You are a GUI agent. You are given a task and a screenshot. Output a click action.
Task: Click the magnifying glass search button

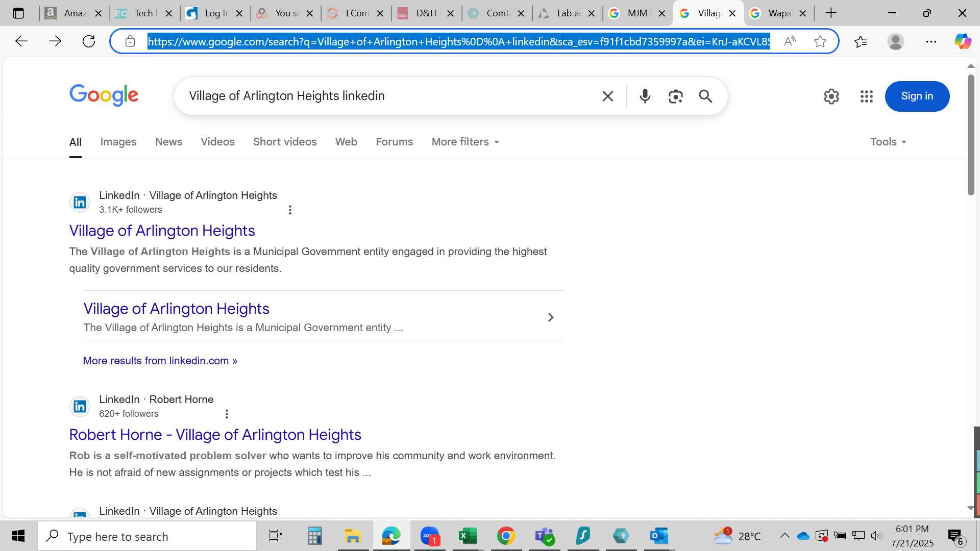(x=705, y=96)
